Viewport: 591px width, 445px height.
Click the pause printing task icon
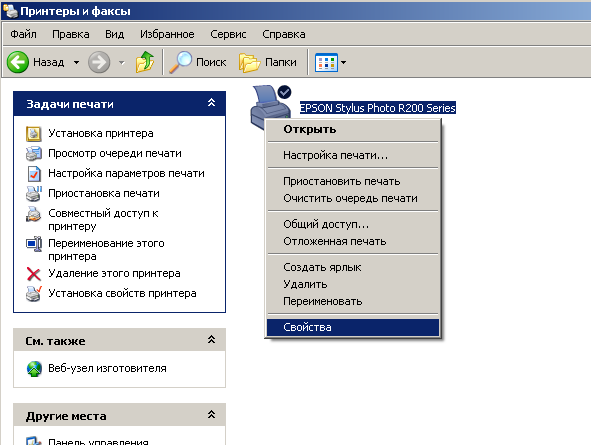34,193
